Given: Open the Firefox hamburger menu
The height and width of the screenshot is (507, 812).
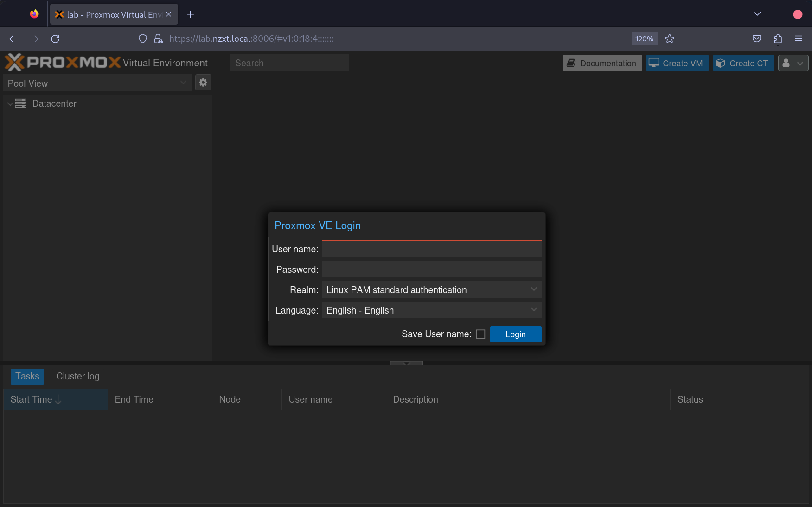Looking at the screenshot, I should tap(799, 39).
